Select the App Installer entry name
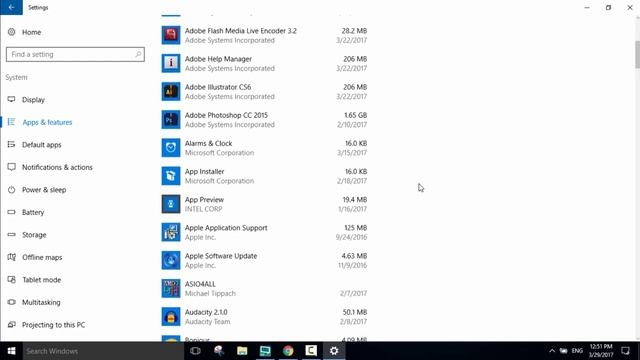The height and width of the screenshot is (360, 640). pos(204,171)
